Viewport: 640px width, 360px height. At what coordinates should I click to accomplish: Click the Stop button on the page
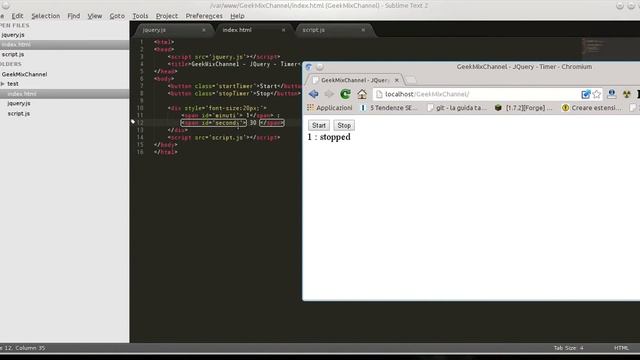click(344, 125)
